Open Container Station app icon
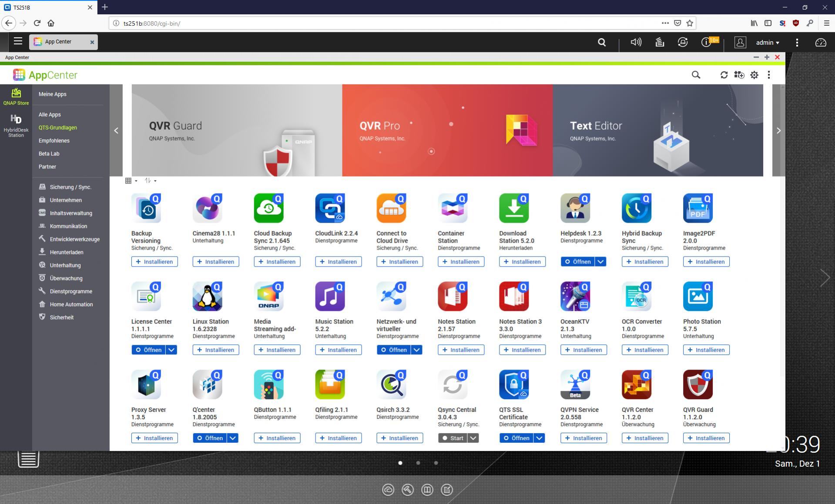835x504 pixels. (x=453, y=208)
